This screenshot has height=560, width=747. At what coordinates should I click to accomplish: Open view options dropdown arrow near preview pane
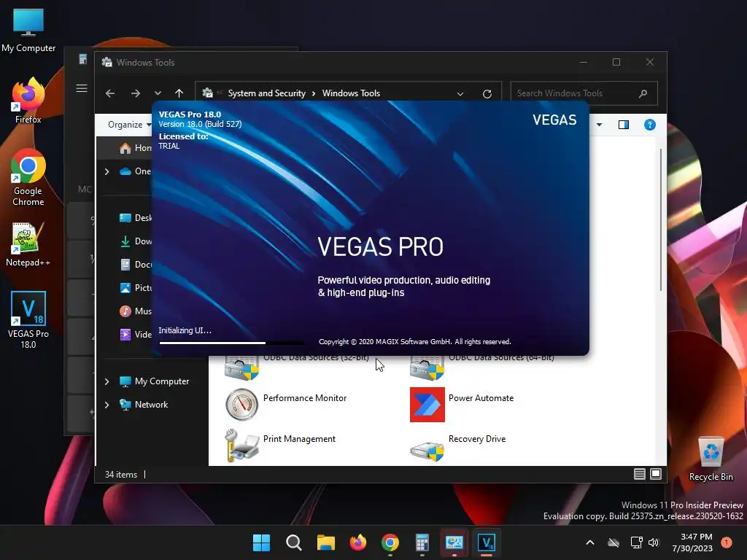pos(600,125)
